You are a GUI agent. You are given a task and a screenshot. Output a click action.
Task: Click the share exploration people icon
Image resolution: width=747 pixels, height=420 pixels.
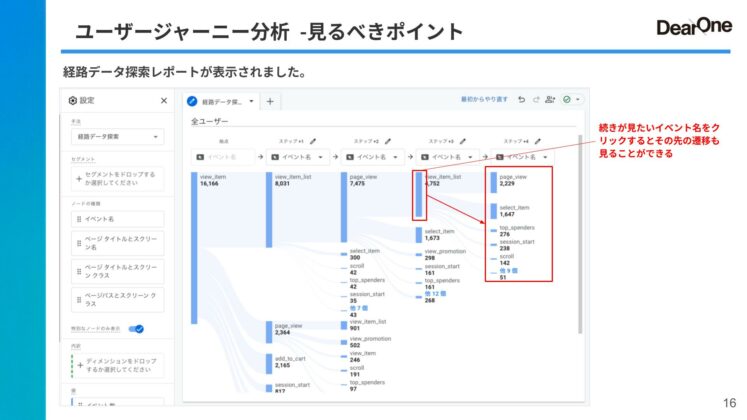coord(550,100)
